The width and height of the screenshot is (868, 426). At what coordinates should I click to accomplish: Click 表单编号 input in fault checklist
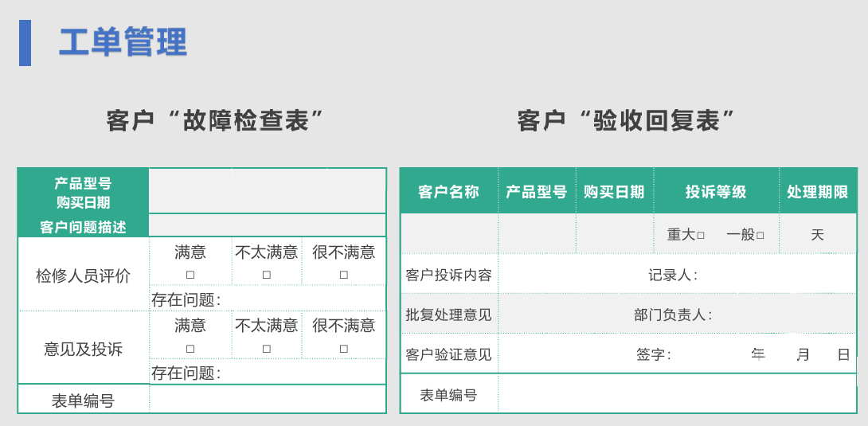point(268,399)
